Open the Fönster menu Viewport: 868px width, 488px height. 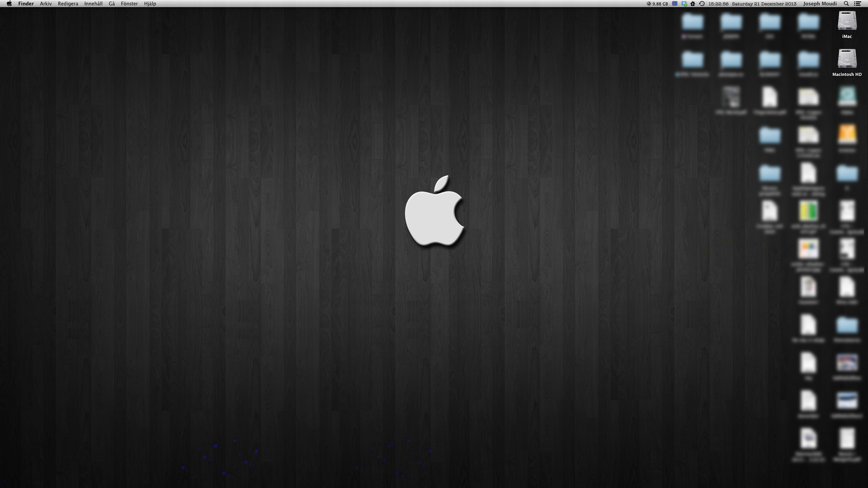coord(129,4)
